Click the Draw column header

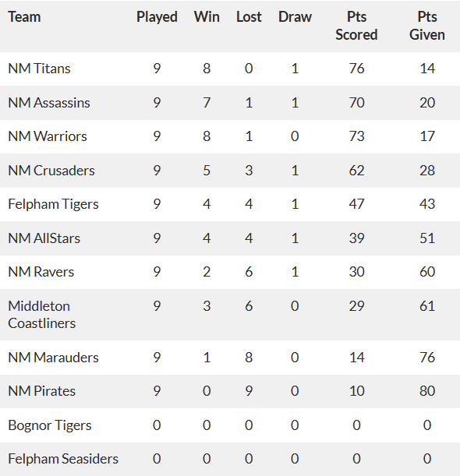click(x=295, y=17)
